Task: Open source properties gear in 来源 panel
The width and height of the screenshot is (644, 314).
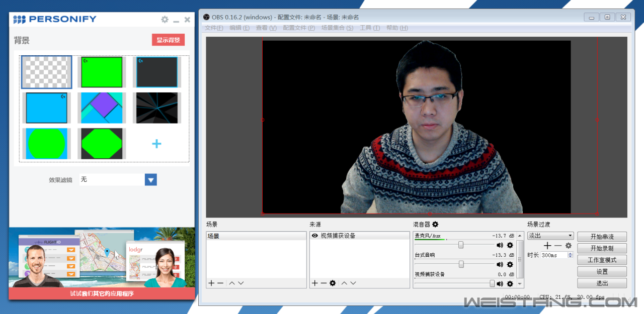Action: (333, 283)
